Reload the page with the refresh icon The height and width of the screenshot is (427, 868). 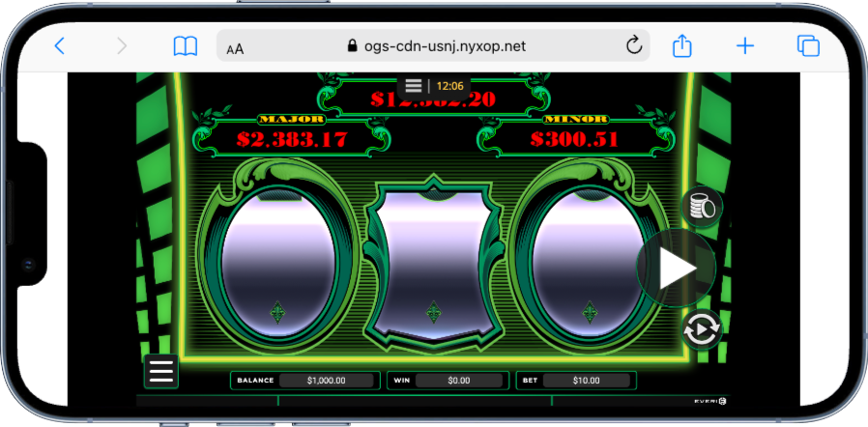[x=634, y=45]
